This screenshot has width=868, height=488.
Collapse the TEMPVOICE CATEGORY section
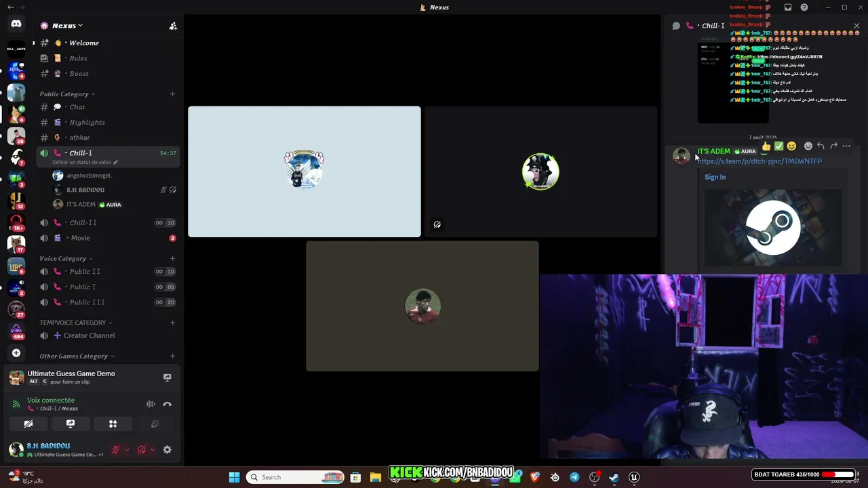[x=76, y=323]
